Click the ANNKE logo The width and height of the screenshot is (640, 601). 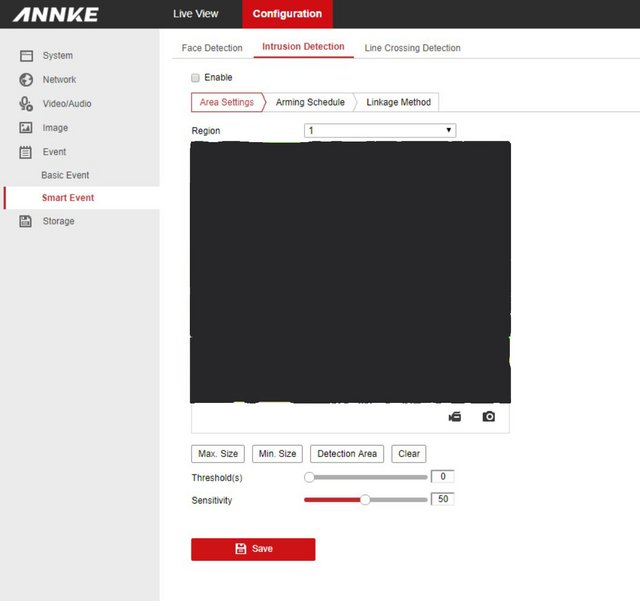[56, 15]
